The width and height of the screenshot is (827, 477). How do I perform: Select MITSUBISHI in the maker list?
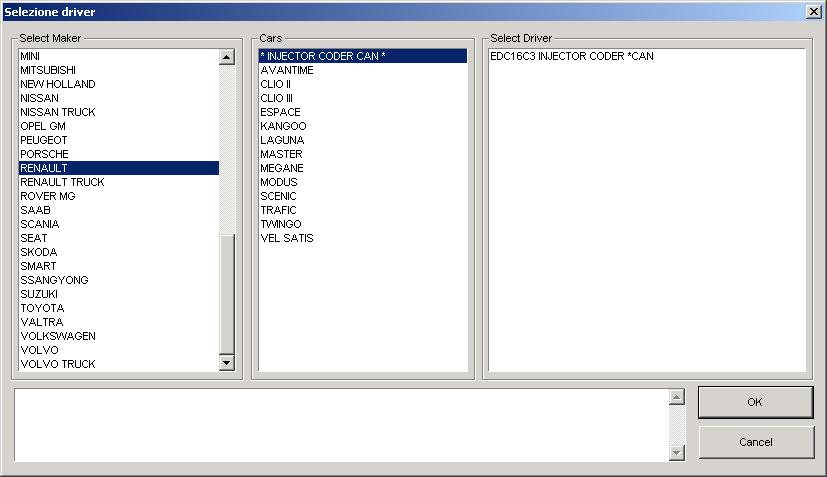tap(119, 70)
